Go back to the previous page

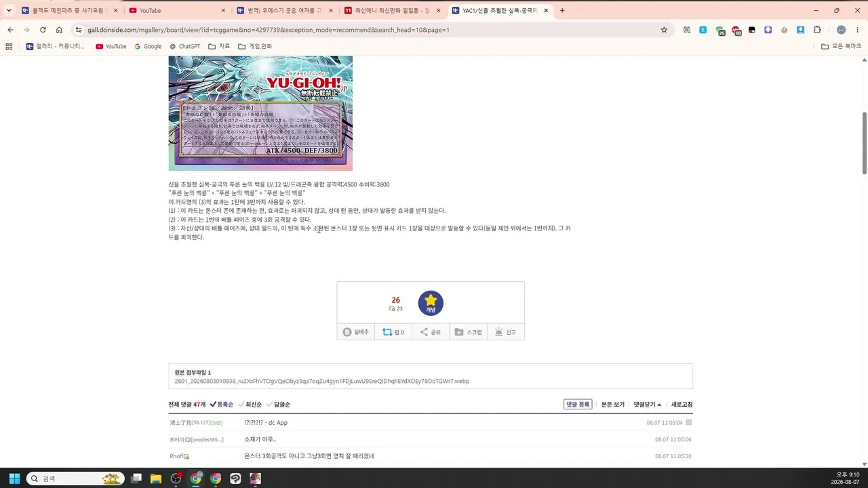(x=10, y=30)
